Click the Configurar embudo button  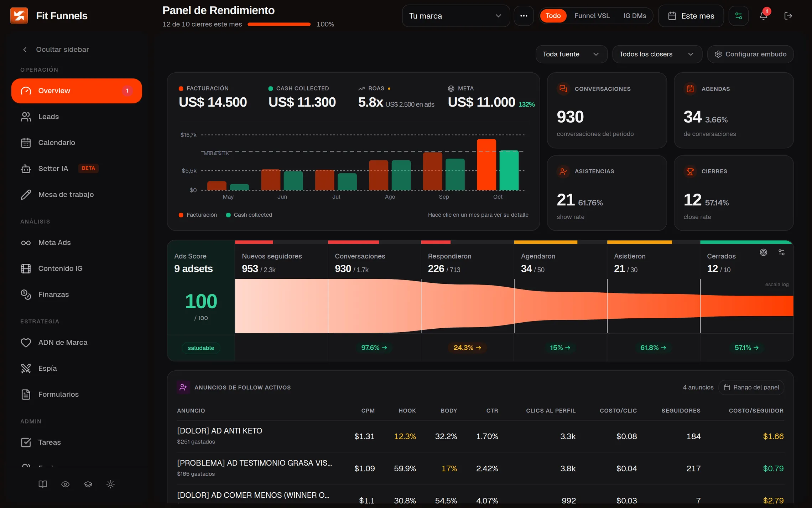click(750, 54)
